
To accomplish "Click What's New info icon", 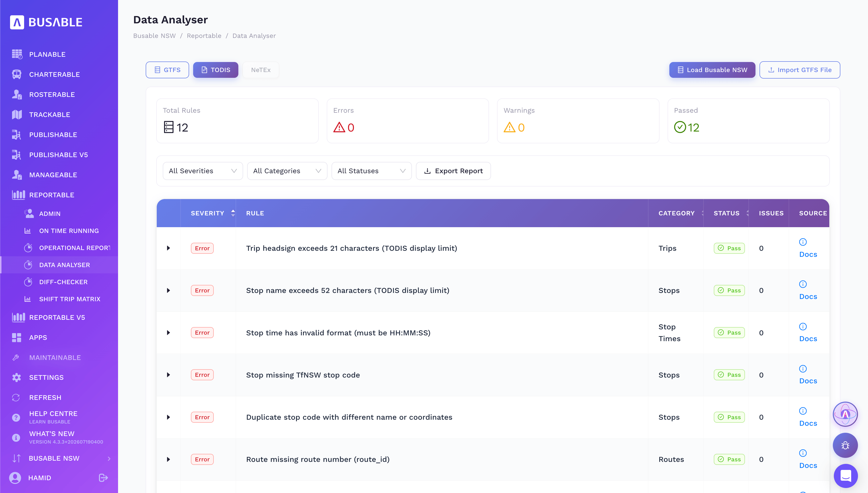I will point(16,438).
